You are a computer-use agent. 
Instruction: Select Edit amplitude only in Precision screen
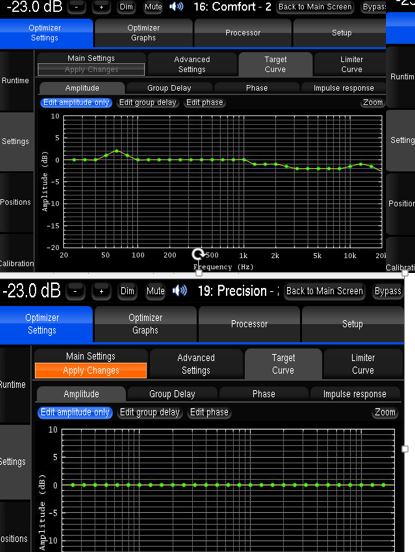coord(75,412)
